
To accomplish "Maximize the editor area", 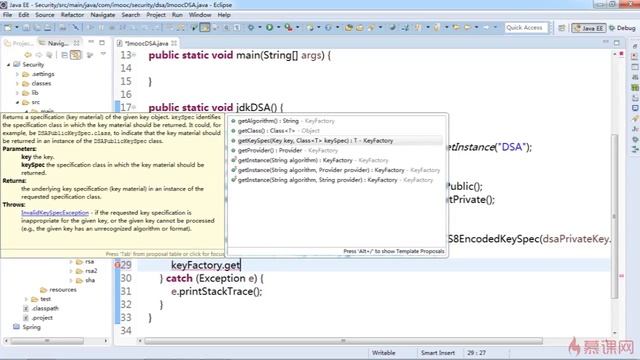I will coord(617,42).
